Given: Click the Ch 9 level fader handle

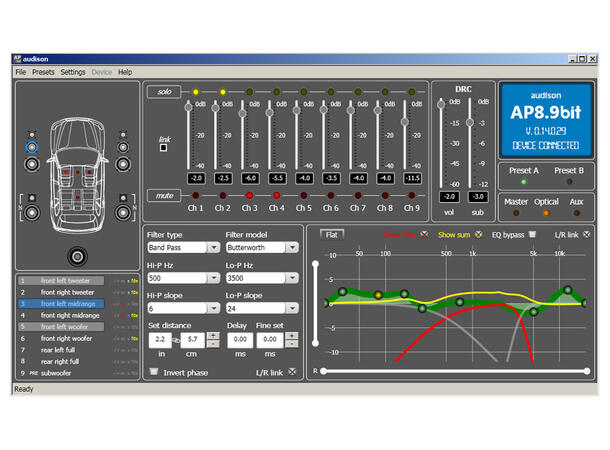Looking at the screenshot, I should 405,122.
